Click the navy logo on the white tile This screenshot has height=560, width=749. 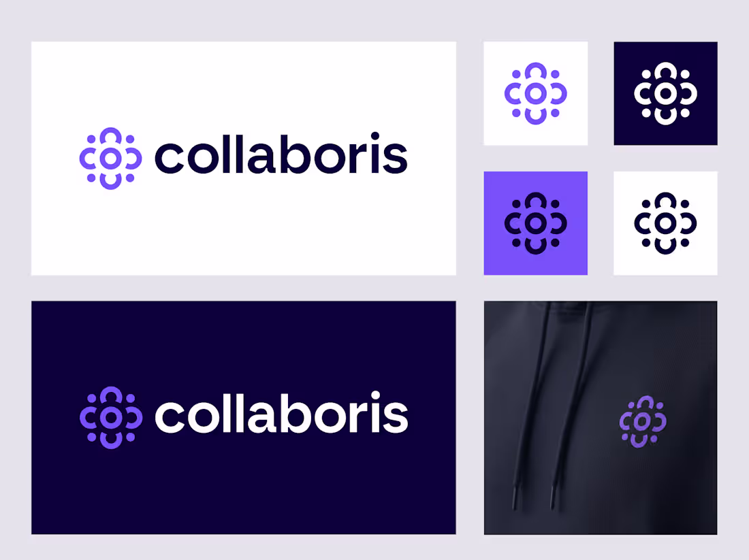665,223
